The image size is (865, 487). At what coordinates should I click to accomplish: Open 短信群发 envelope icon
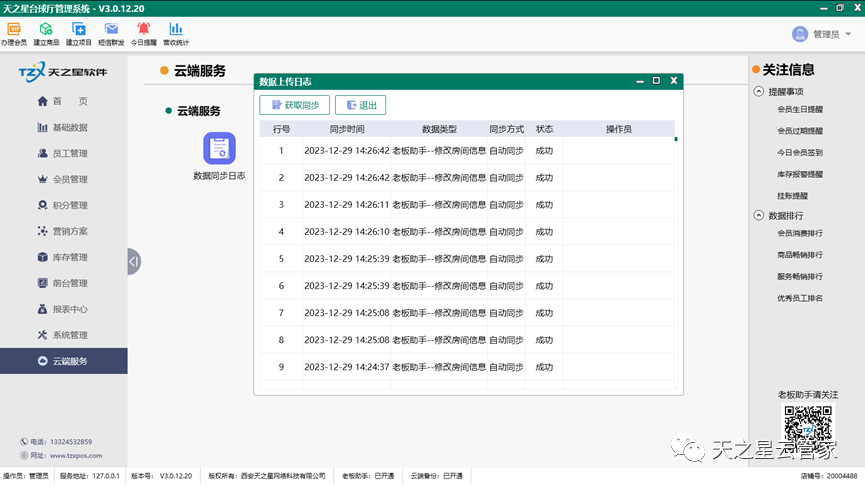tap(111, 29)
